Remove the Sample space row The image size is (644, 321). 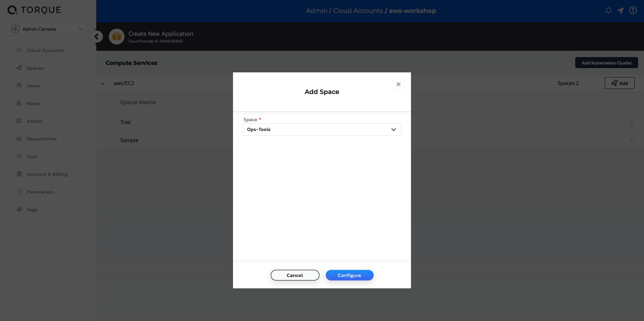[x=632, y=140]
